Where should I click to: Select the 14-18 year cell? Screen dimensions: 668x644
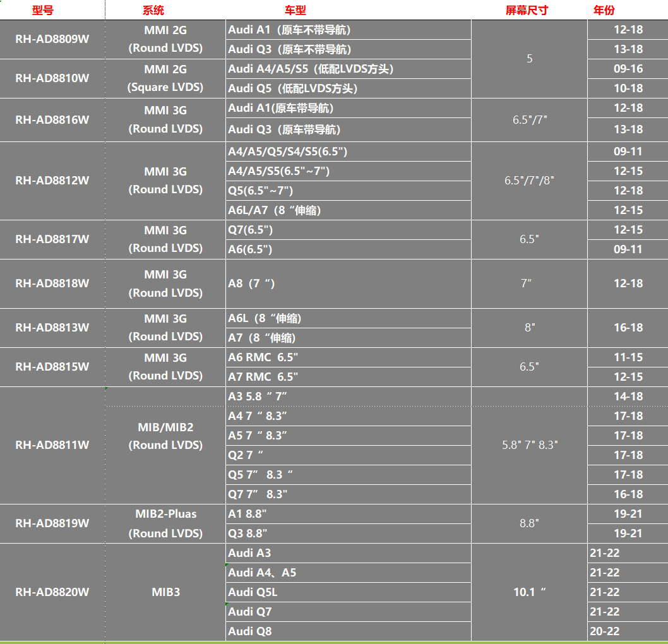[628, 397]
